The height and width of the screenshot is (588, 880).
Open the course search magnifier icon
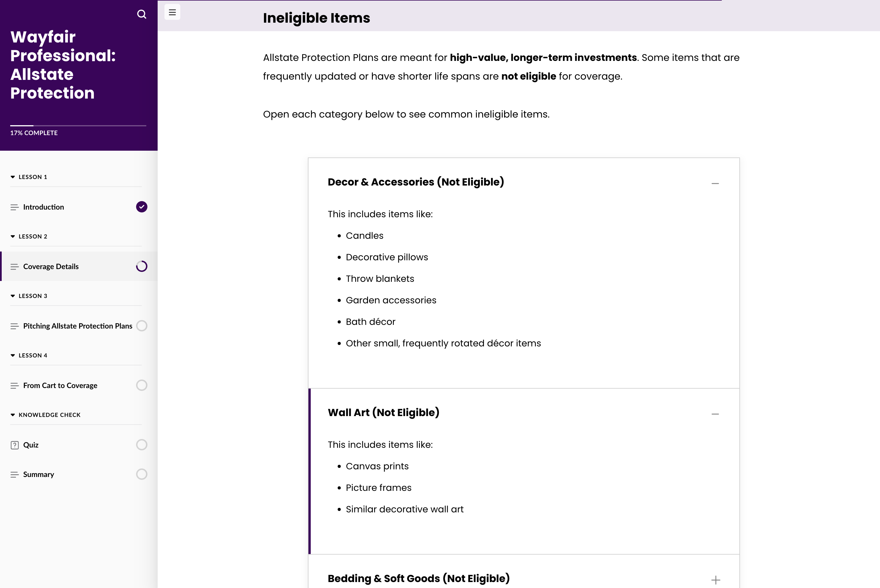(x=141, y=14)
